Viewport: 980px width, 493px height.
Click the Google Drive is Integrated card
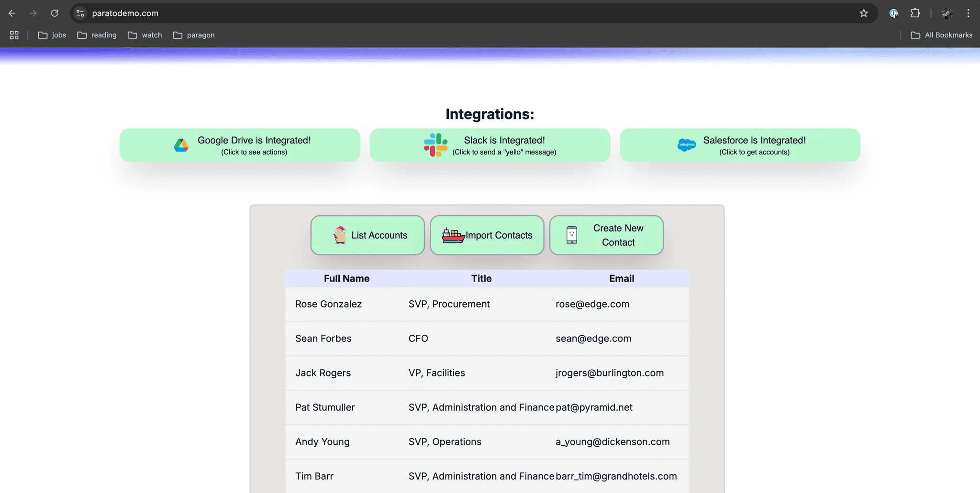(240, 145)
